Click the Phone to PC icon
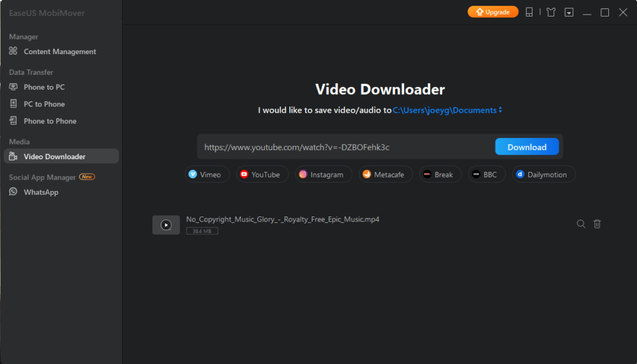The height and width of the screenshot is (364, 637). point(13,87)
